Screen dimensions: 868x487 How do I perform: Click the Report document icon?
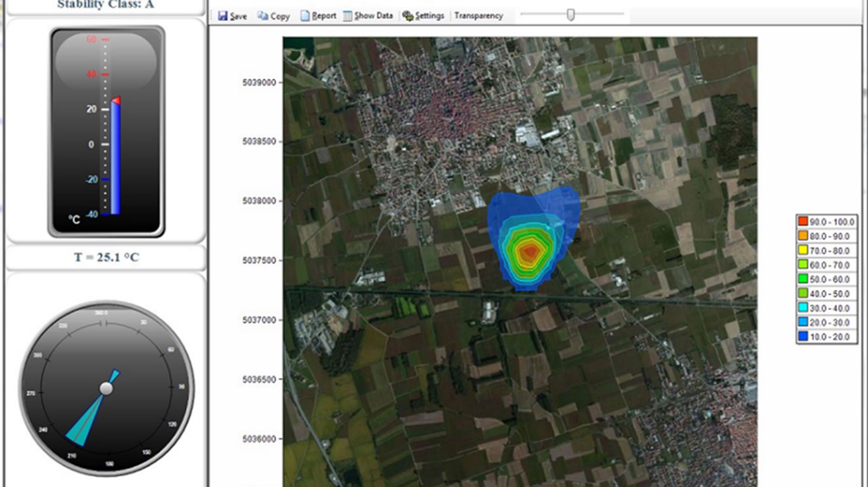pos(305,16)
